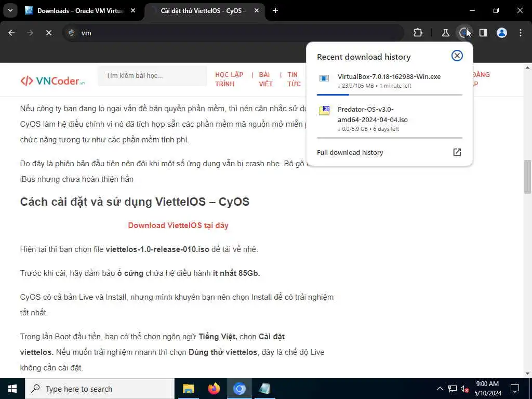This screenshot has height=399, width=532.
Task: Click the Chrome taskbar icon
Action: tap(239, 389)
